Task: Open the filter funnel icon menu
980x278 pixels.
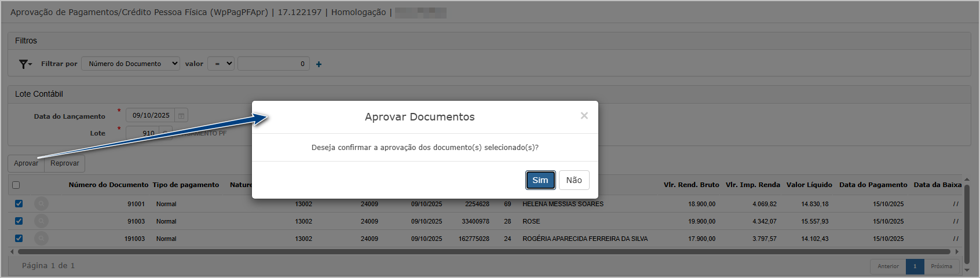Action: (x=25, y=64)
